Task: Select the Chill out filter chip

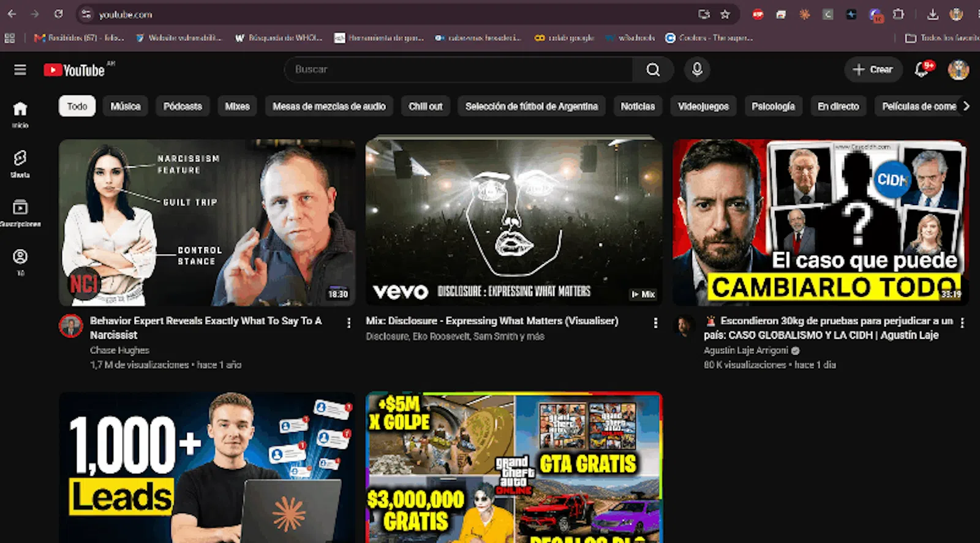Action: point(426,106)
